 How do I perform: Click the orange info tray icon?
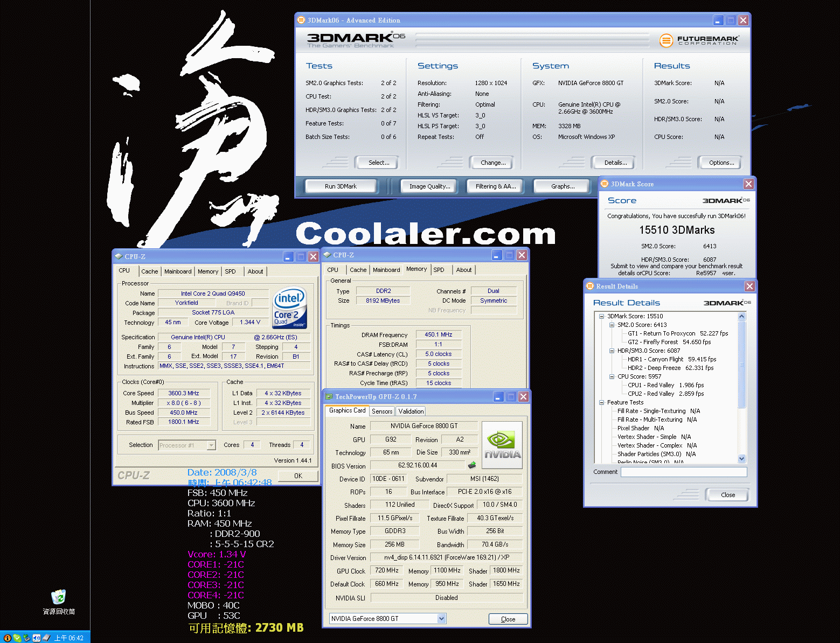(7, 638)
